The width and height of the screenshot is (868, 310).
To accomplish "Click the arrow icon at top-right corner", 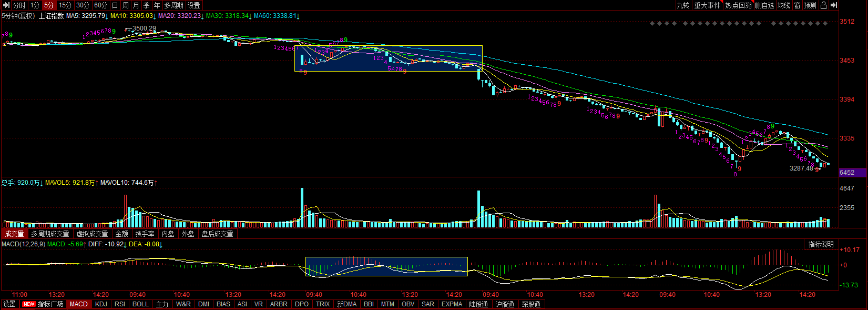I will (x=834, y=5).
